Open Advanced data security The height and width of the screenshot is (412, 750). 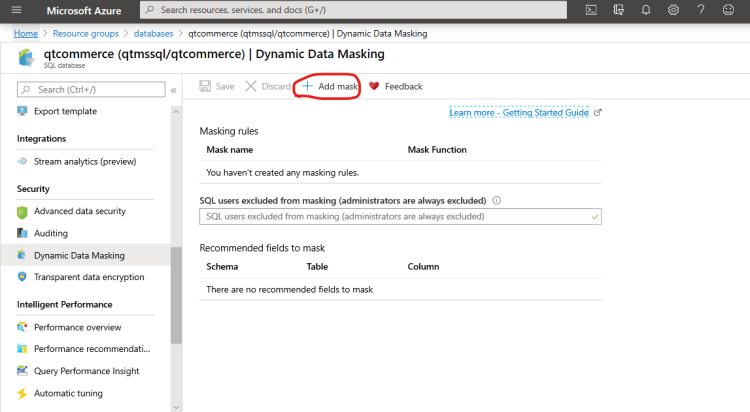point(80,211)
